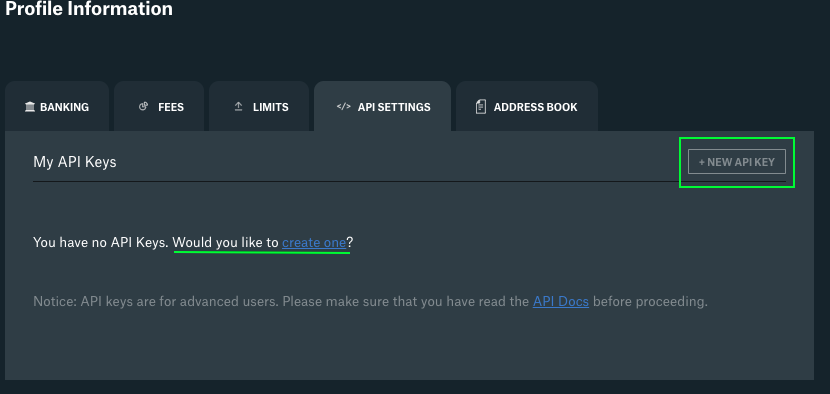The image size is (830, 394).
Task: Click the upload arrow icon on Limits tab
Action: point(238,106)
